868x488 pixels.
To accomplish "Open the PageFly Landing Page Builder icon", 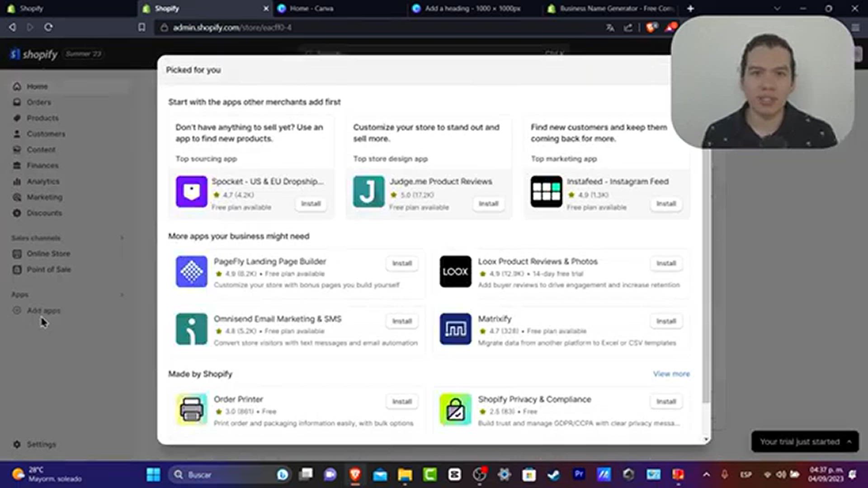I will tap(191, 272).
